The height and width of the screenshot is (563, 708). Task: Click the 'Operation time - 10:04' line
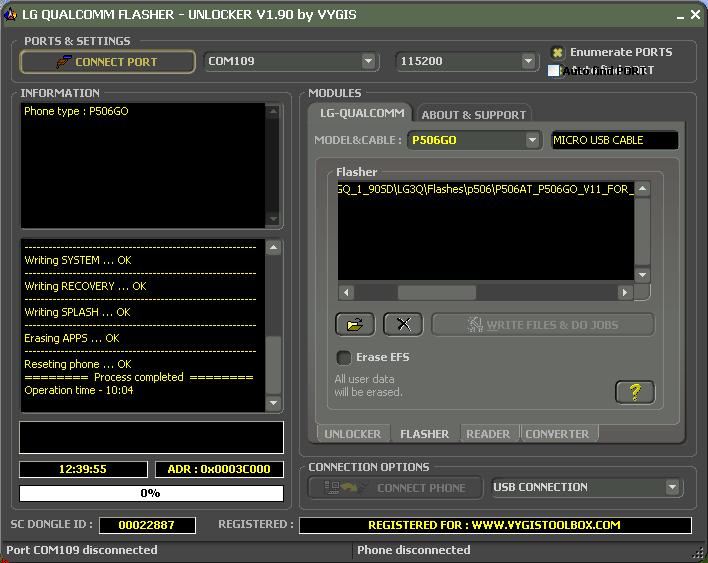pyautogui.click(x=79, y=390)
